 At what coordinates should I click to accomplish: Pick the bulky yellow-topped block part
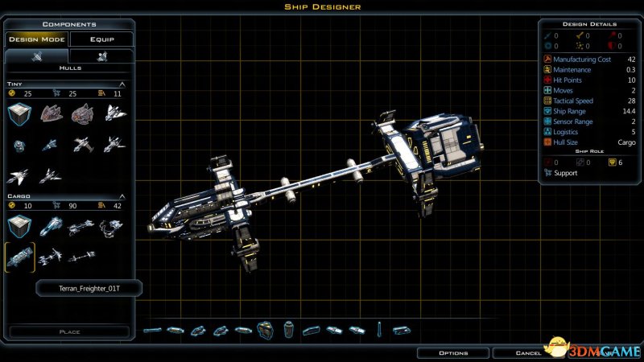point(266,330)
